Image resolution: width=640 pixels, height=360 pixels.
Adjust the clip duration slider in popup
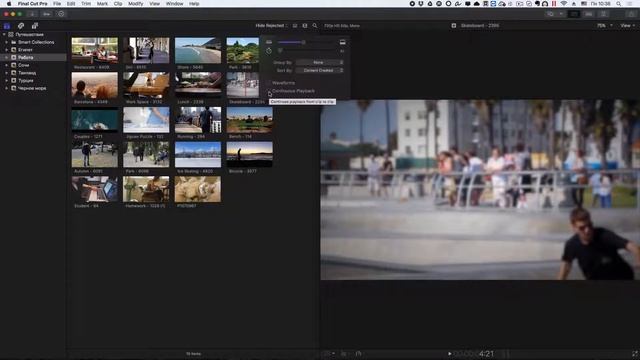pyautogui.click(x=280, y=51)
